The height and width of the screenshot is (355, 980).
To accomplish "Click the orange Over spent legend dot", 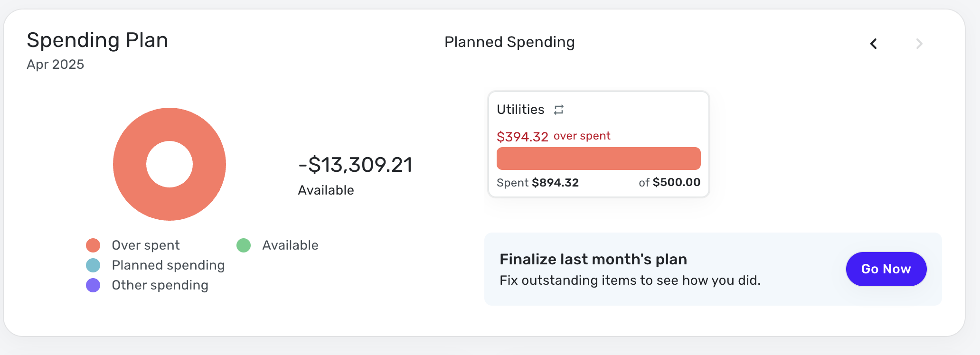I will tap(93, 245).
